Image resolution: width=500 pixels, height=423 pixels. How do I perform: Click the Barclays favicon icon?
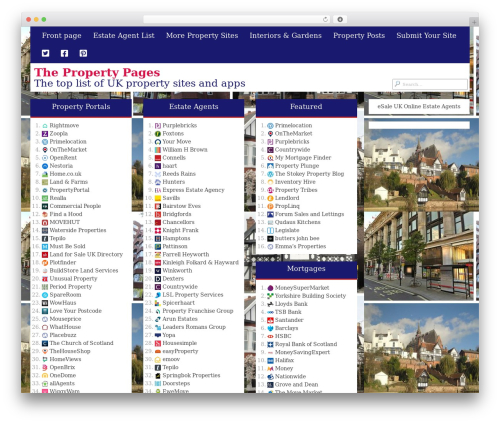pyautogui.click(x=271, y=328)
